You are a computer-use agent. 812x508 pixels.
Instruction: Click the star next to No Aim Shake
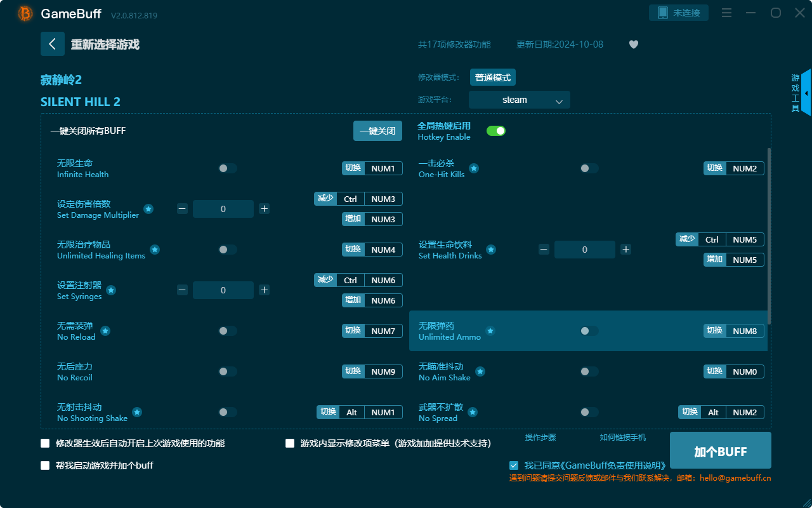480,371
